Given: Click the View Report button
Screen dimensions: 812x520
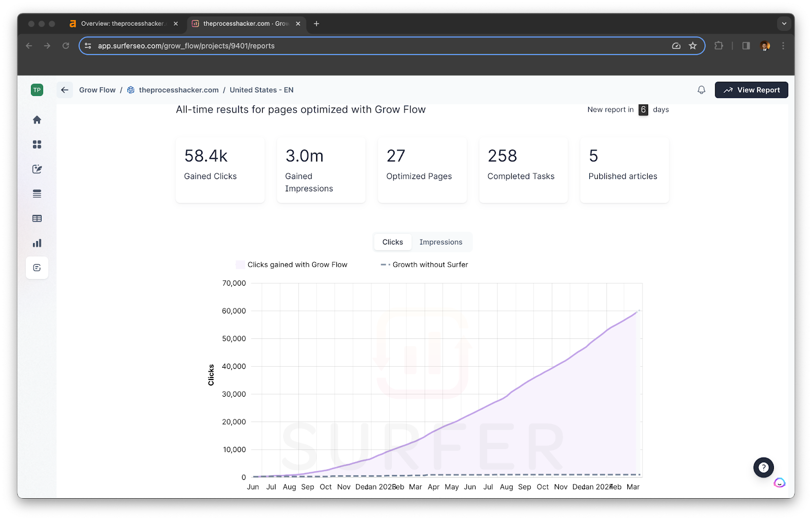Looking at the screenshot, I should click(x=752, y=90).
